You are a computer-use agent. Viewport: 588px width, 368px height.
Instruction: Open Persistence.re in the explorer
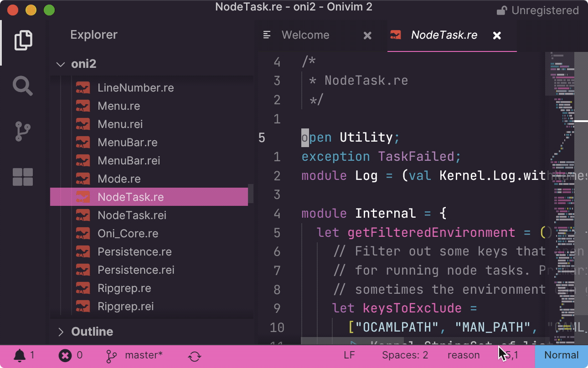pos(134,252)
